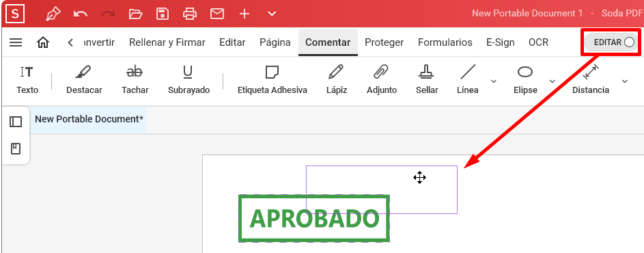Image resolution: width=644 pixels, height=253 pixels.
Task: Open the New Portable Document* tab
Action: (x=89, y=119)
